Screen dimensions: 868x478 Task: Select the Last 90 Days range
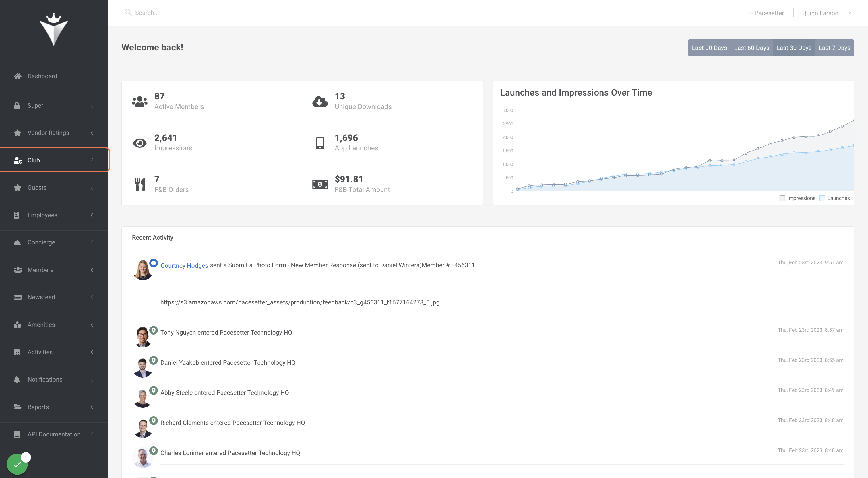pyautogui.click(x=709, y=48)
